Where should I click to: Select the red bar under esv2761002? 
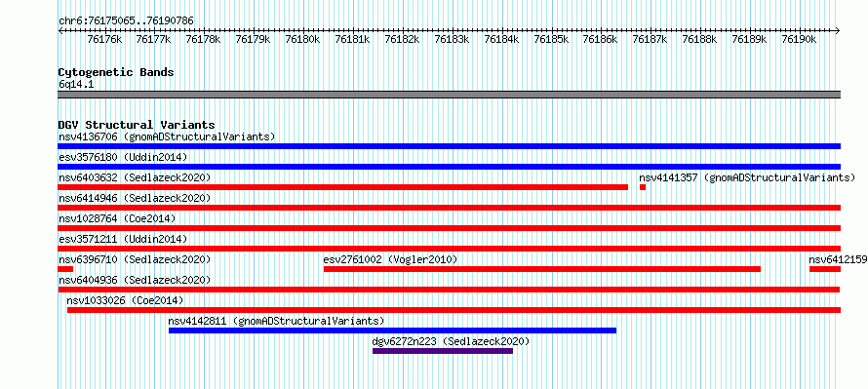pos(542,269)
